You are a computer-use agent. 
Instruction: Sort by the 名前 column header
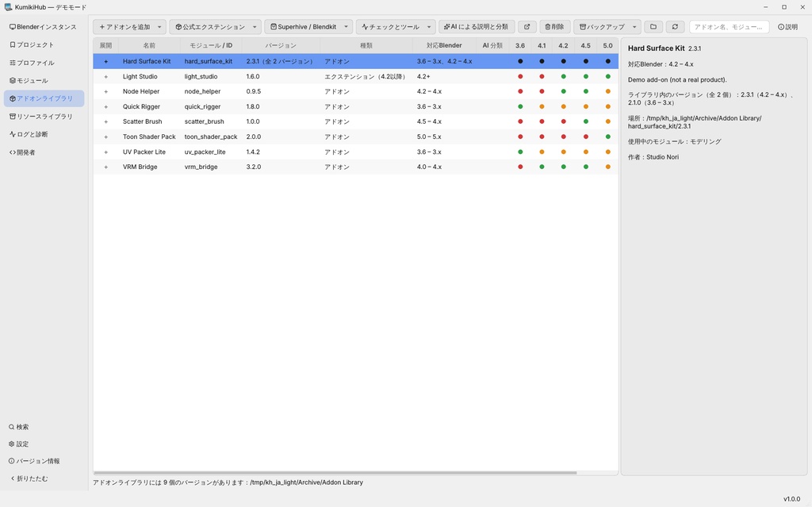(149, 45)
